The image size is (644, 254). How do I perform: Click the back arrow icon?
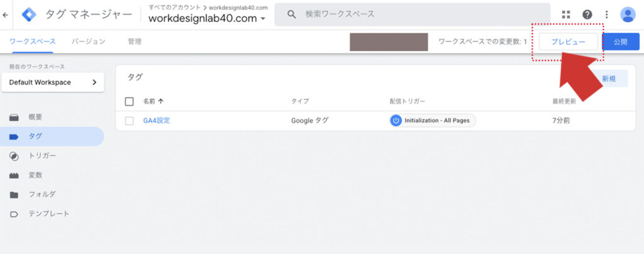[5, 14]
